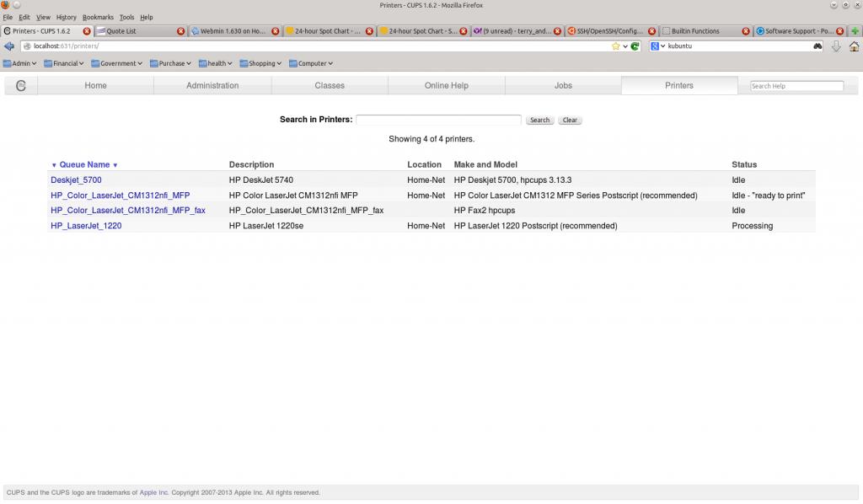Open the health bookmarks folder
The height and width of the screenshot is (504, 863).
pyautogui.click(x=216, y=63)
